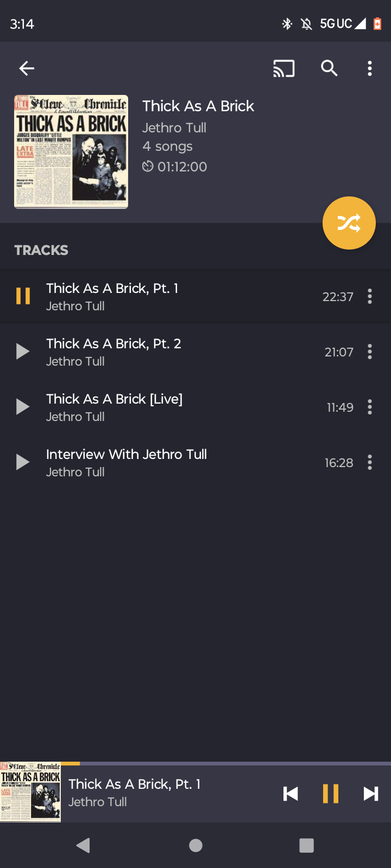Play Interview With Jethro Tull track
Screen dimensions: 391x868
(23, 462)
